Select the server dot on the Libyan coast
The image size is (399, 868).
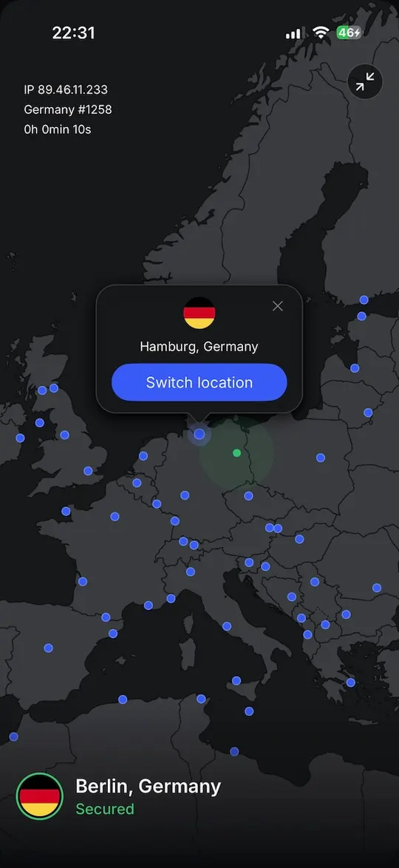click(234, 752)
